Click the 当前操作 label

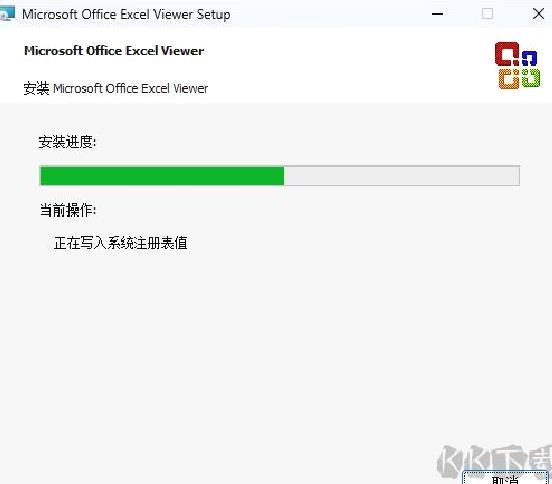click(x=68, y=210)
